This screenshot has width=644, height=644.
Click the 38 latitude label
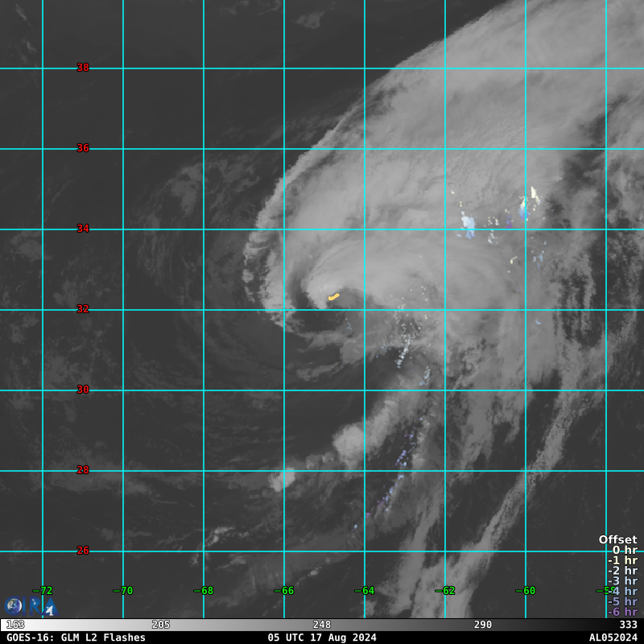[83, 68]
